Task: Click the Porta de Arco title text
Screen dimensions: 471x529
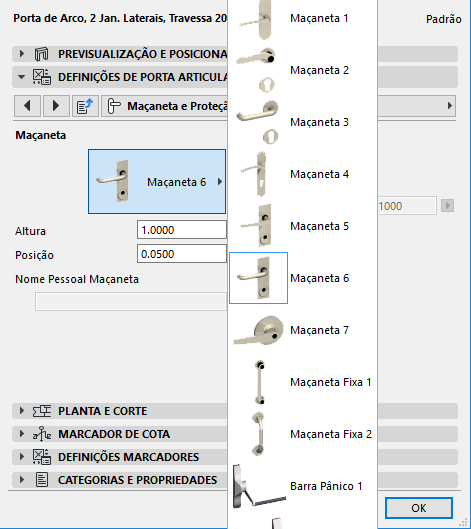Action: click(120, 18)
